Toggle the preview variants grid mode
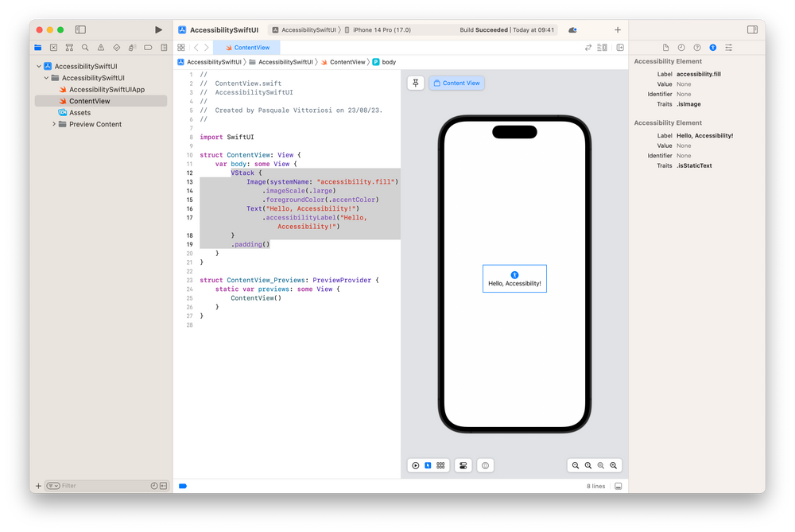 point(440,465)
